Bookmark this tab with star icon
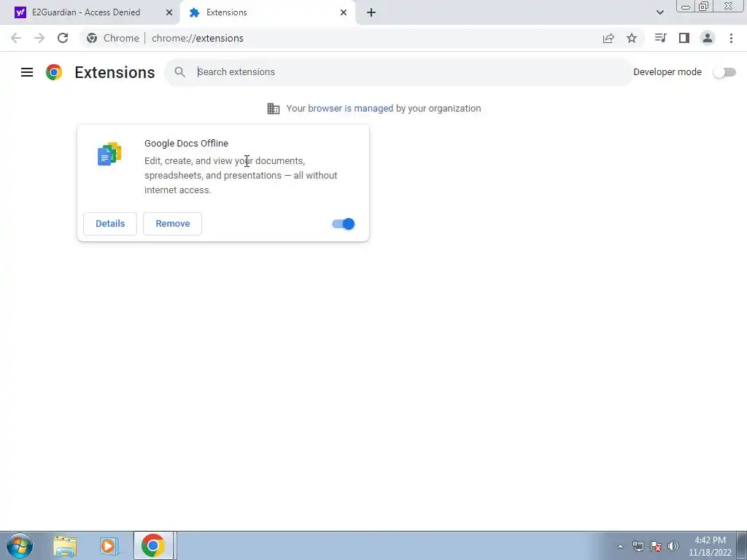The height and width of the screenshot is (560, 747). click(x=632, y=38)
